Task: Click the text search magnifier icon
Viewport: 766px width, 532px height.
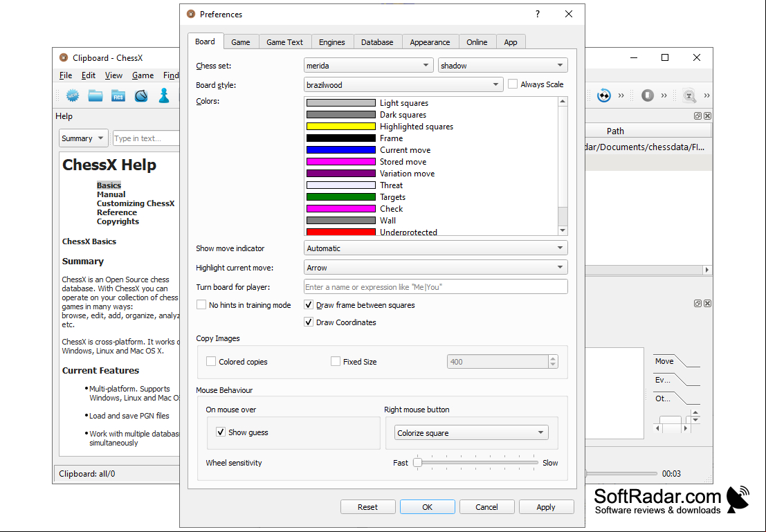Action: pyautogui.click(x=689, y=95)
